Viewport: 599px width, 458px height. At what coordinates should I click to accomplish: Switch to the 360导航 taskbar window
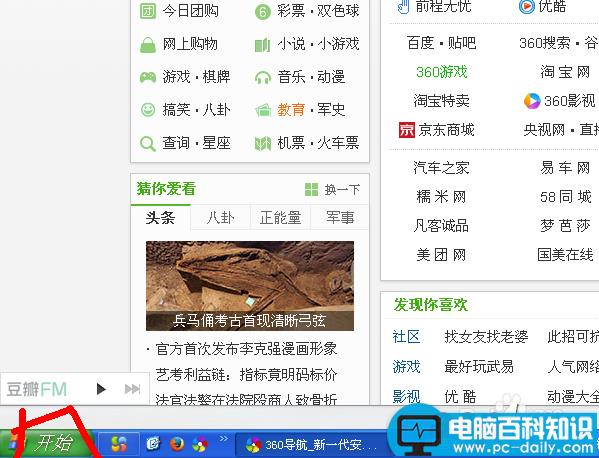tap(311, 445)
